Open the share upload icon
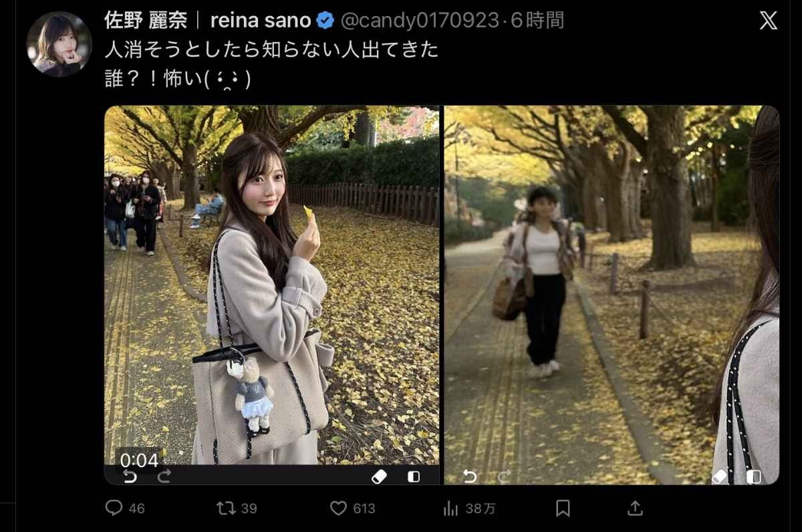The image size is (802, 532). (635, 509)
